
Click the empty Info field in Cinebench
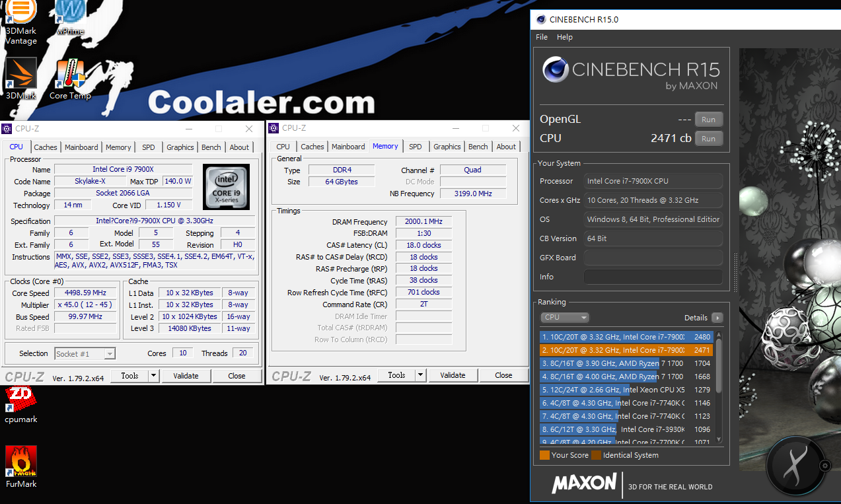653,277
